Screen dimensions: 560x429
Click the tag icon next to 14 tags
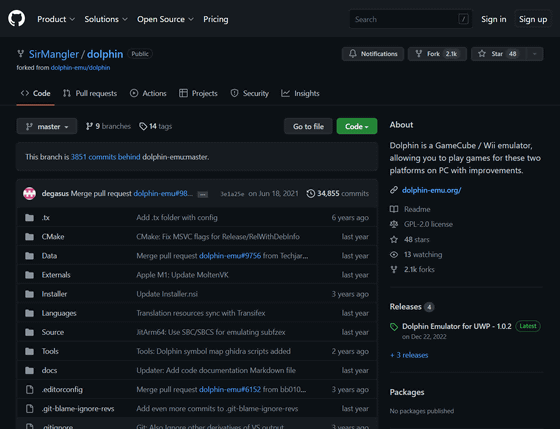point(143,126)
